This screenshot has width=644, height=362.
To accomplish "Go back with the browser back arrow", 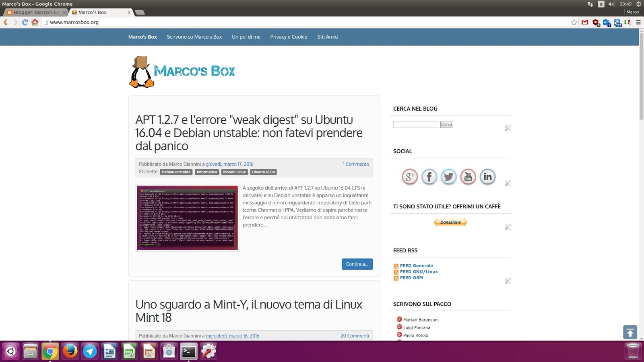I will [x=6, y=22].
